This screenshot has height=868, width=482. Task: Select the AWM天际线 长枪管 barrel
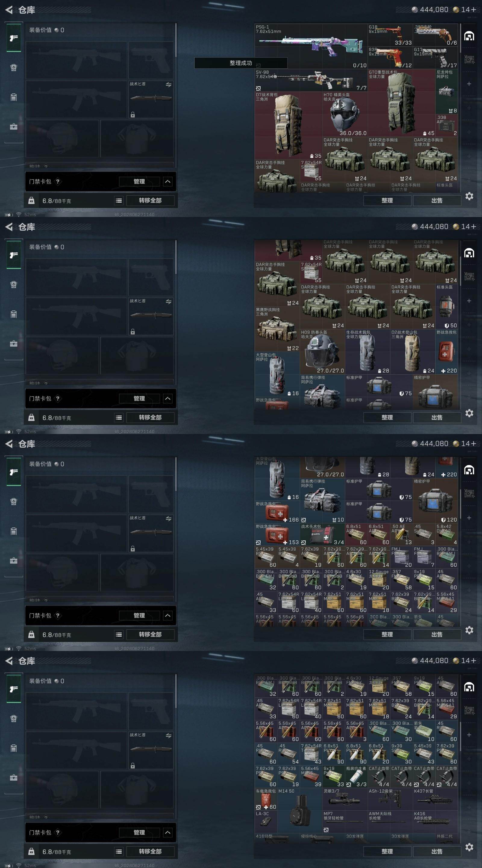[x=390, y=822]
